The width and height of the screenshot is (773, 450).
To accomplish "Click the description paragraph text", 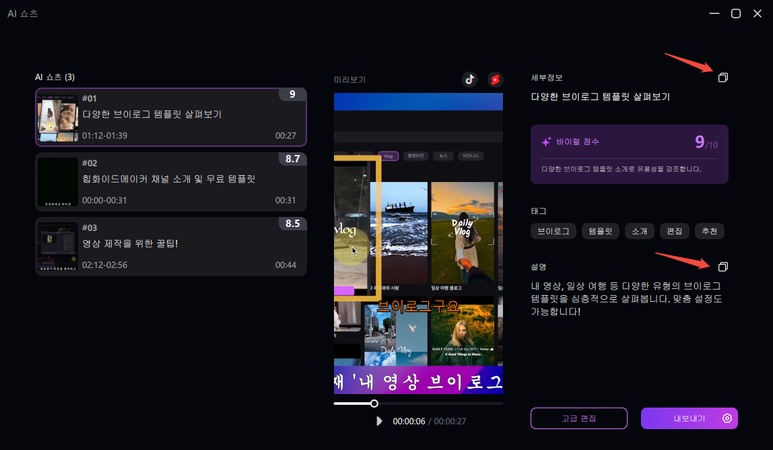I will (x=626, y=299).
